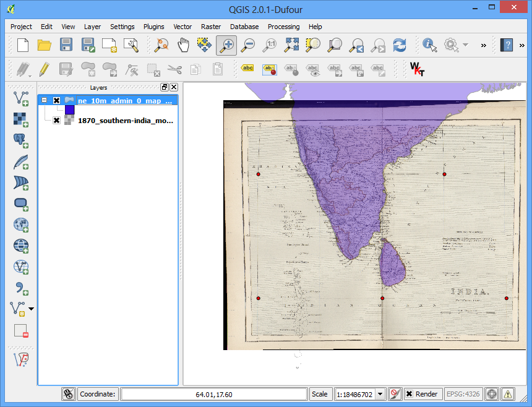Open the Project menu
This screenshot has width=532, height=407.
point(21,27)
